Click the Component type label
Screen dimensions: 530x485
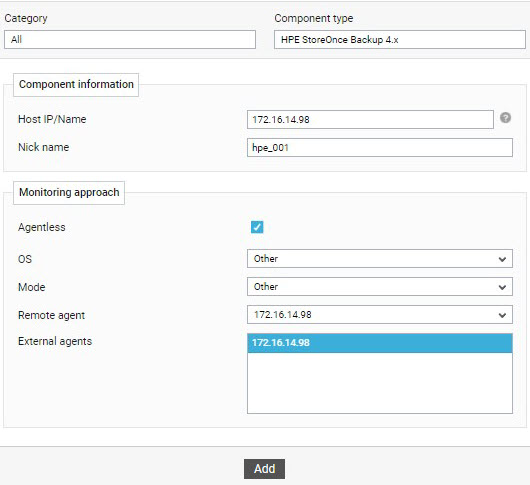[x=313, y=18]
